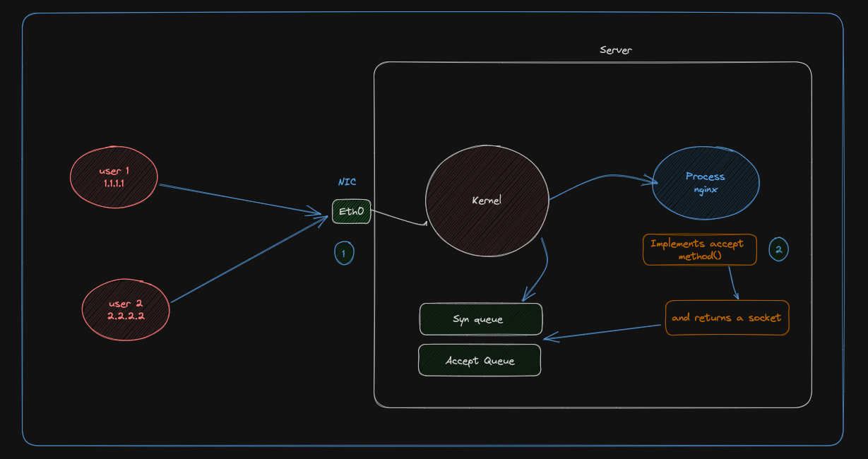
Task: Click the circled number 1 below Eth0
Action: tap(344, 254)
